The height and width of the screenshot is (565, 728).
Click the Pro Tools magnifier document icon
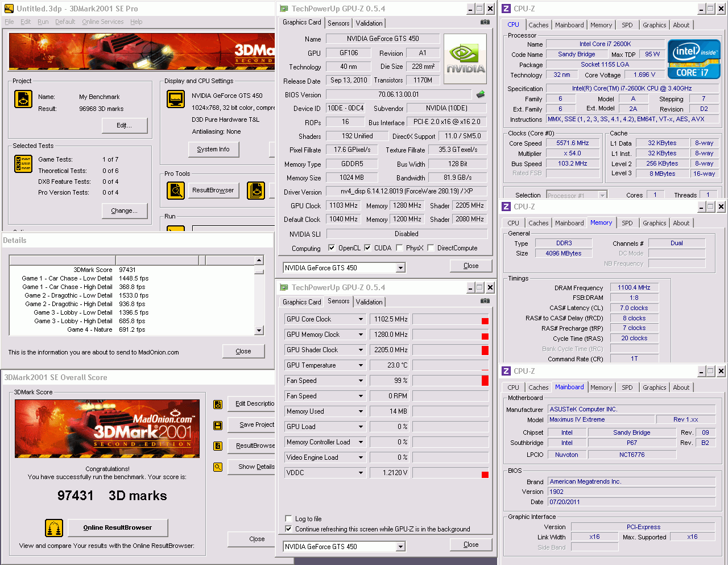point(176,191)
